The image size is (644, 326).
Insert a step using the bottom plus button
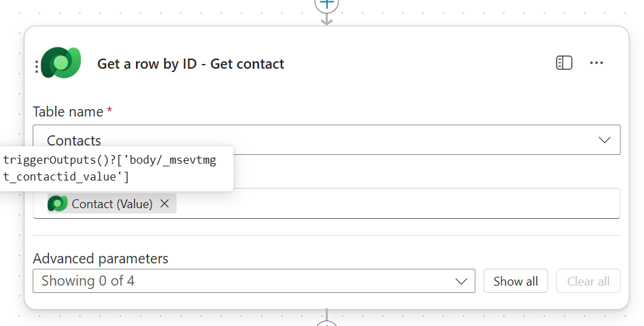[327, 323]
